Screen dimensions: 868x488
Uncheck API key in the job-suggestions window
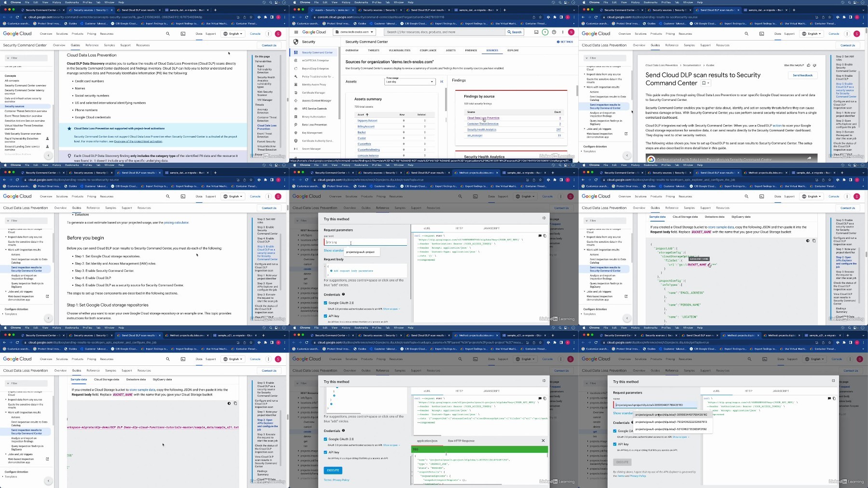[615, 444]
